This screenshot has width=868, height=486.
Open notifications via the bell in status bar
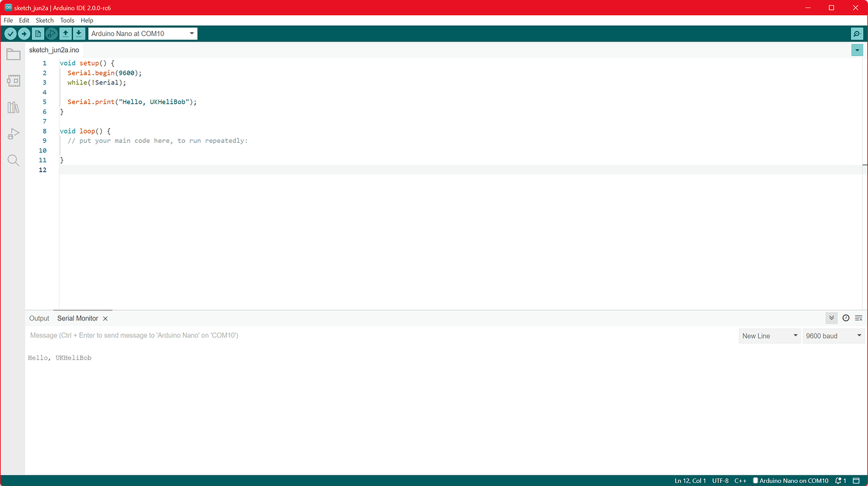(837, 480)
